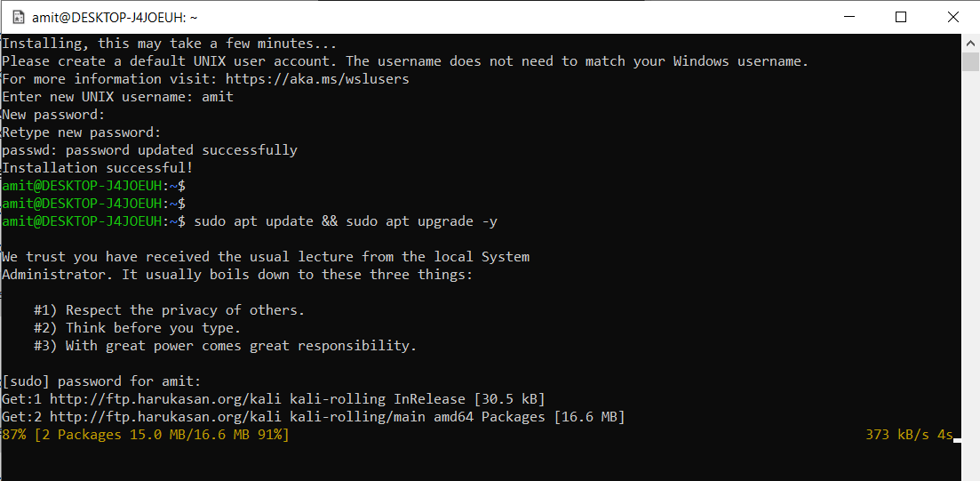Viewport: 980px width, 481px height.
Task: Click the vertical scrollbar thumb
Action: point(970,62)
